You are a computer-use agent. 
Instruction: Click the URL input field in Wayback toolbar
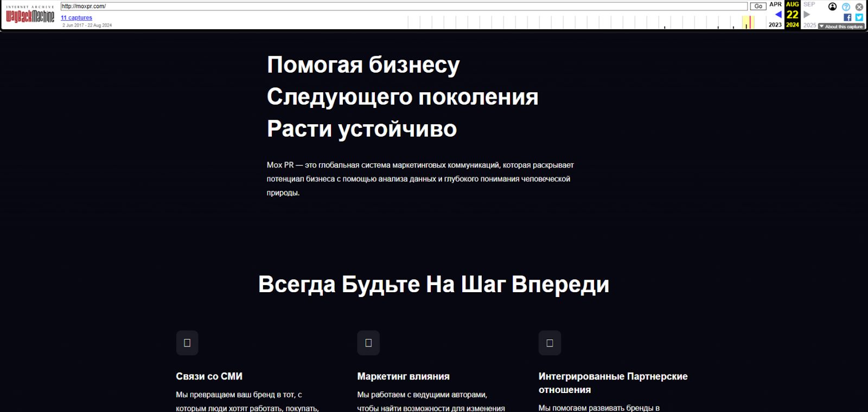pyautogui.click(x=404, y=7)
